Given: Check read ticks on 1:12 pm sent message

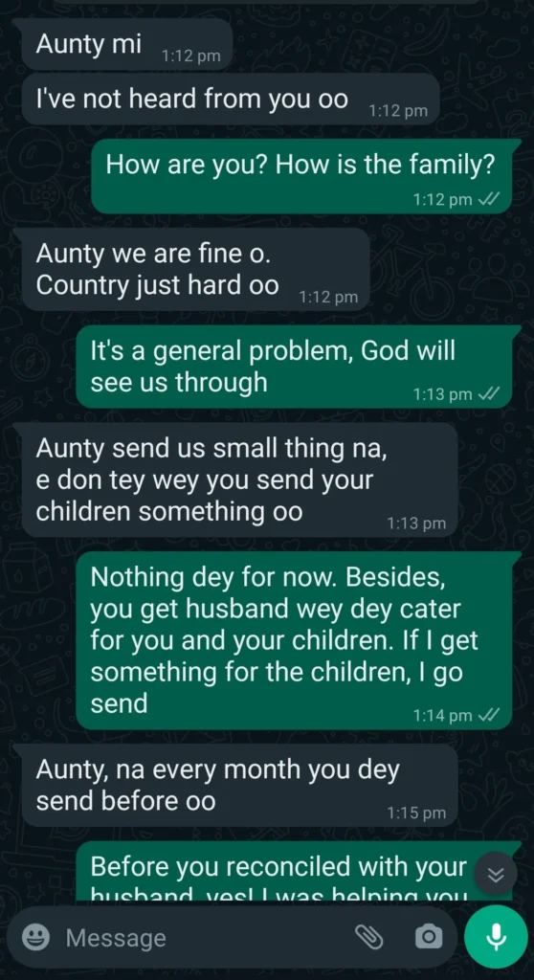Looking at the screenshot, I should 488,199.
